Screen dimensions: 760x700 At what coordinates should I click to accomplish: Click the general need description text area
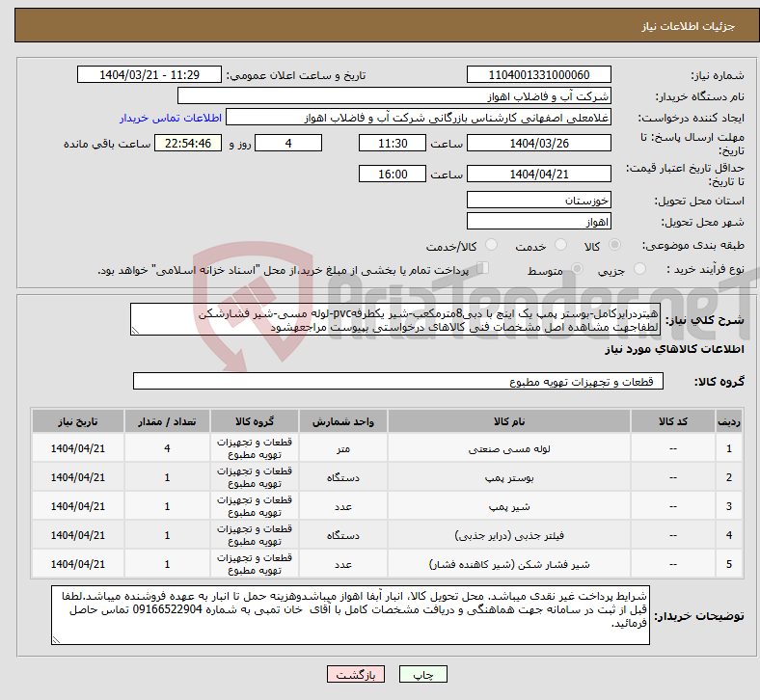pos(395,320)
